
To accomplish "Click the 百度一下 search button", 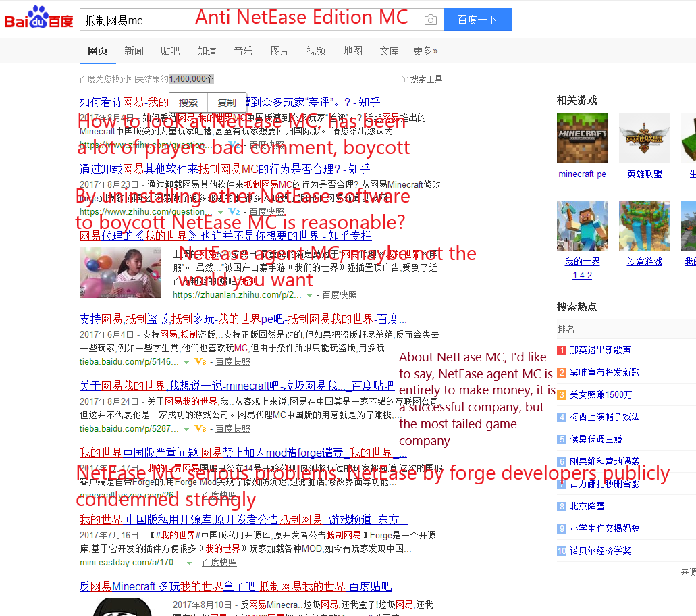I will (477, 20).
